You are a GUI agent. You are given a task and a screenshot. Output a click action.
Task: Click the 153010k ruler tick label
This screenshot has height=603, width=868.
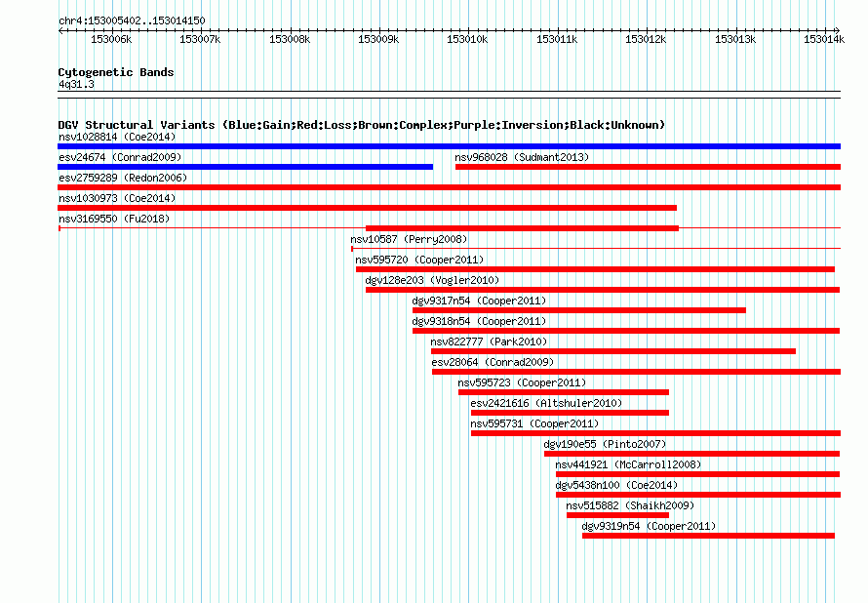point(468,39)
